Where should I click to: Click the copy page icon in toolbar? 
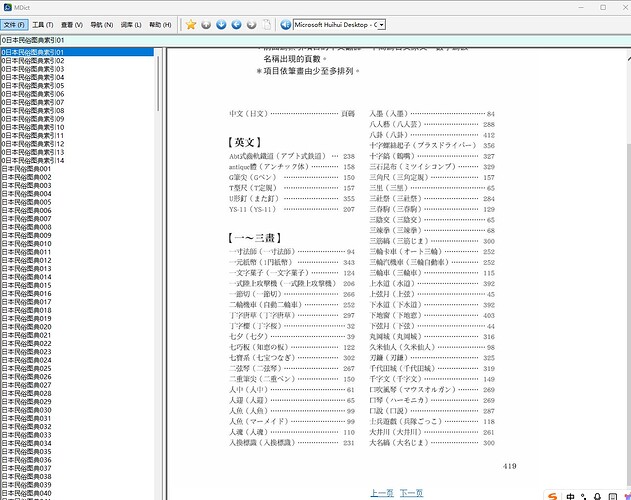coord(267,25)
